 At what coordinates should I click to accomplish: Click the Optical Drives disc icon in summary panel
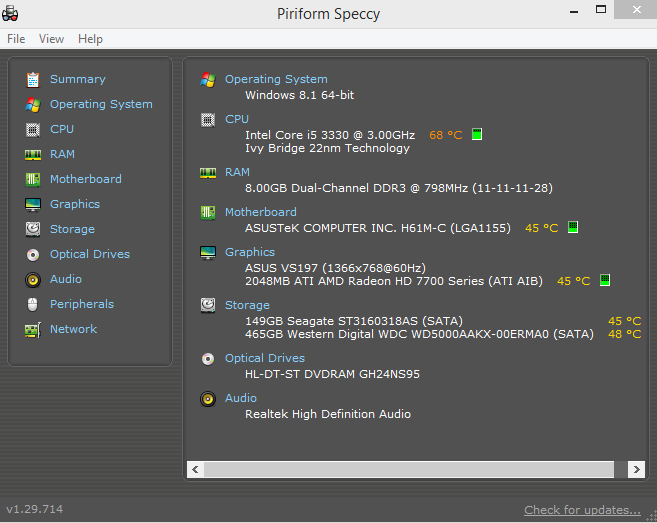[x=208, y=359]
